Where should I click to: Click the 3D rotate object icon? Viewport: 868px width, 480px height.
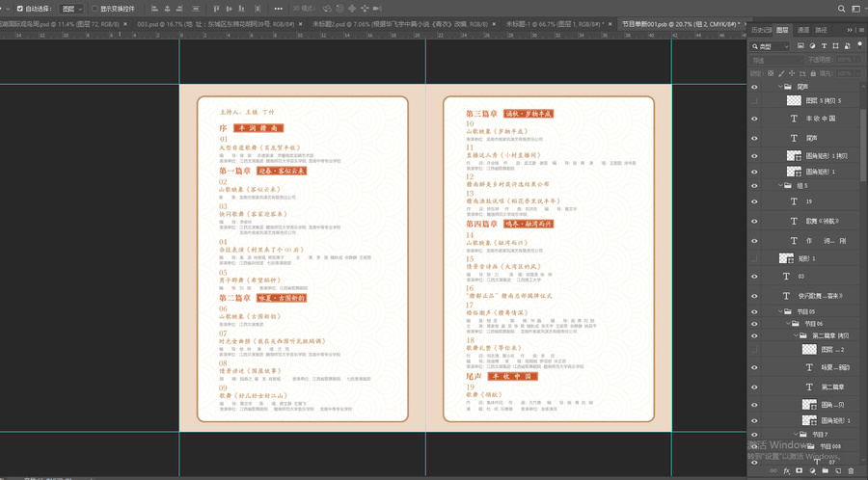(x=327, y=9)
